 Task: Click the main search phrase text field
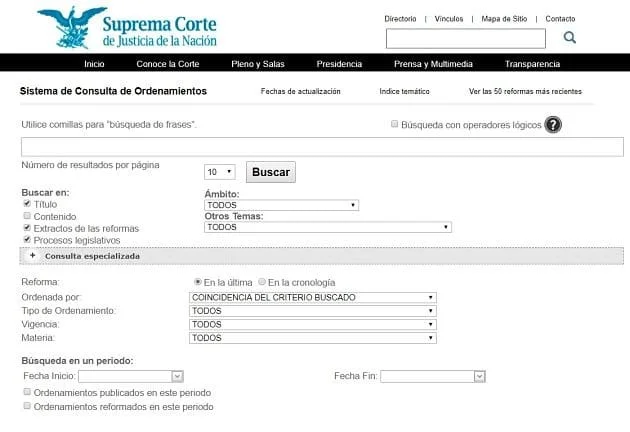click(x=321, y=147)
